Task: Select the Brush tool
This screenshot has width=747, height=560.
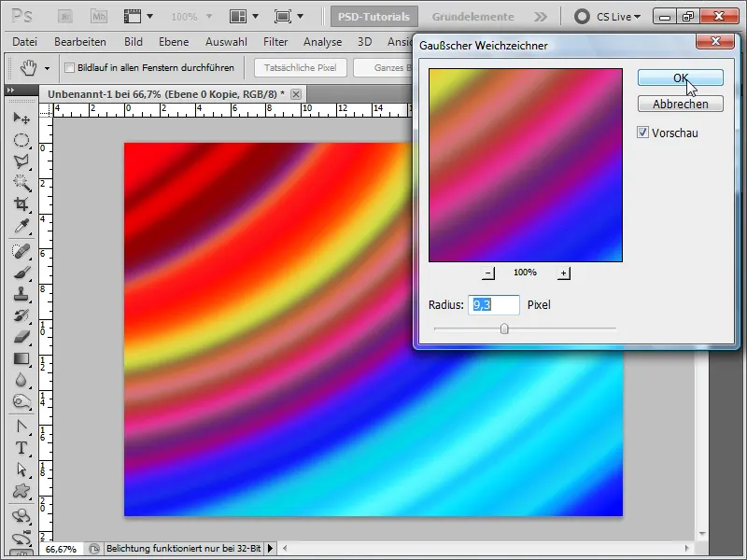Action: [21, 273]
